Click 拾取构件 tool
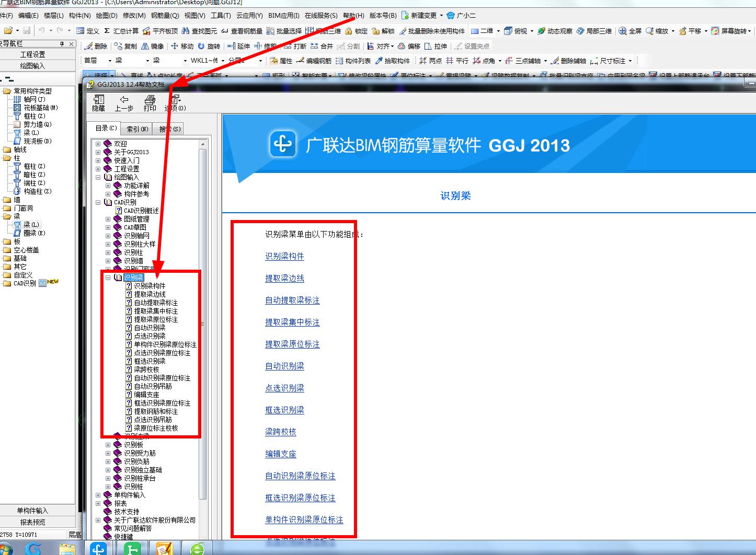756x555 pixels. tap(393, 61)
